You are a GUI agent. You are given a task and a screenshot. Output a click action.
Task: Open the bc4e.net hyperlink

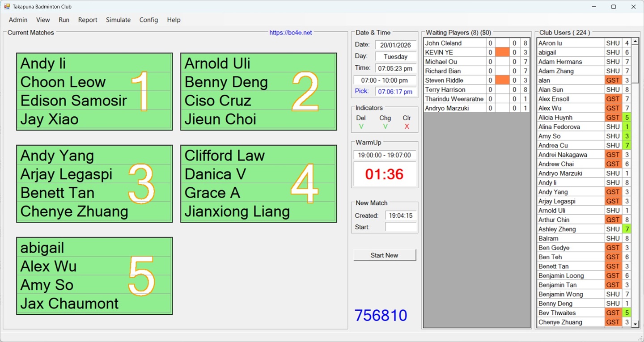tap(290, 33)
